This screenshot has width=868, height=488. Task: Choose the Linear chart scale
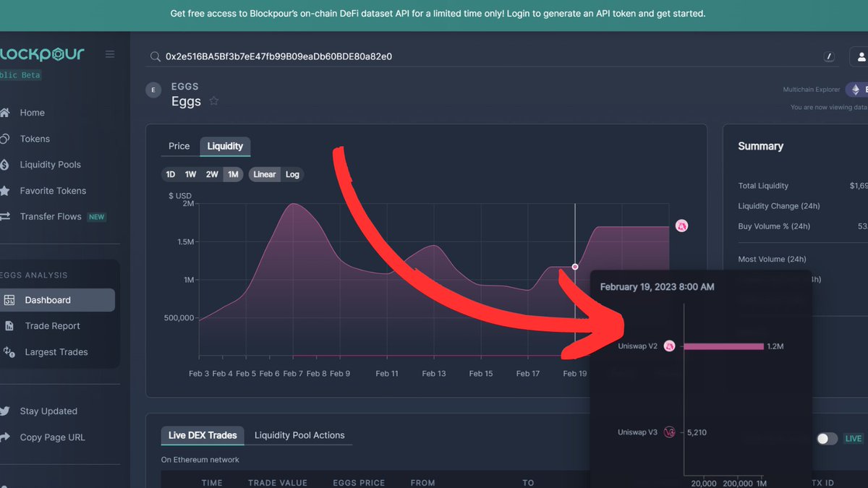tap(265, 174)
